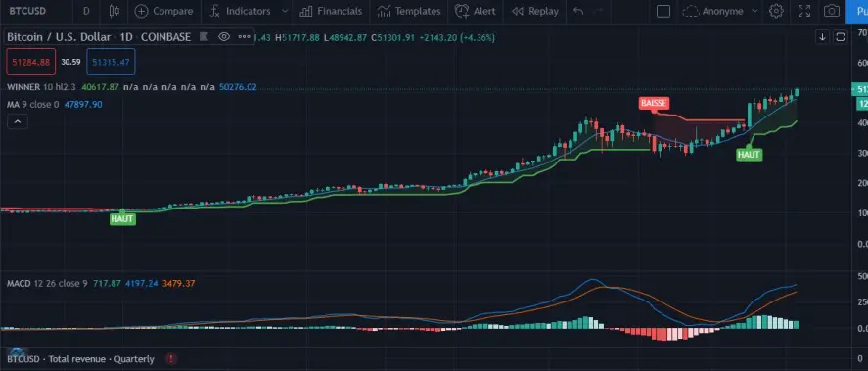Click the redo arrow
The image size is (868, 371).
(x=598, y=11)
